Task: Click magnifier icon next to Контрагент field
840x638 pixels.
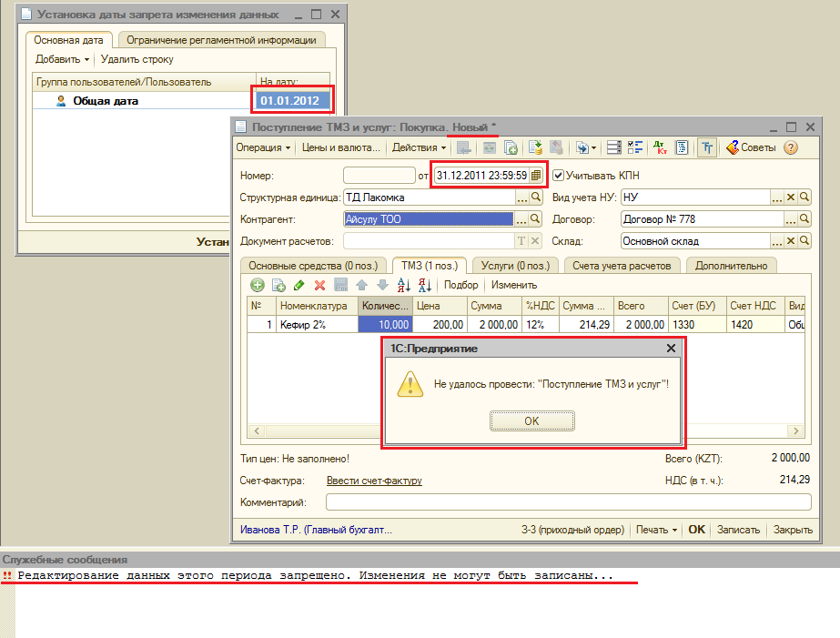Action: 536,218
